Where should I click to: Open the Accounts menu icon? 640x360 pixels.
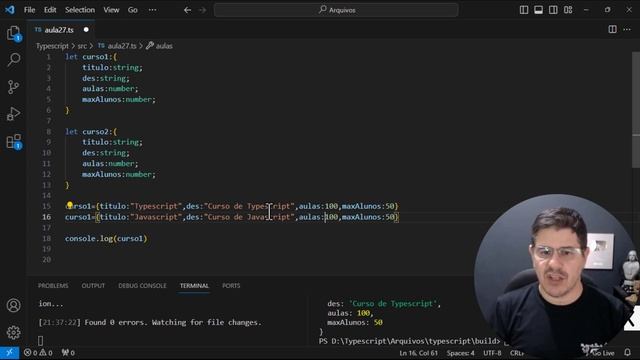click(x=13, y=305)
